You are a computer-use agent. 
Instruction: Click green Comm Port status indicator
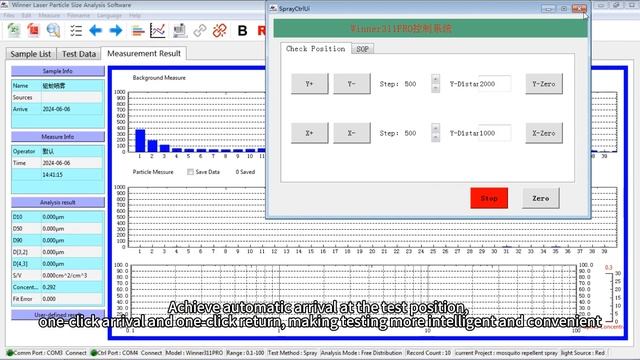pos(10,353)
